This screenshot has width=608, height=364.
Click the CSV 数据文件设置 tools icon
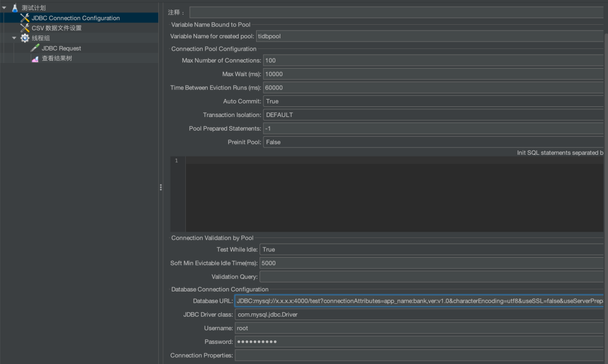pos(25,28)
